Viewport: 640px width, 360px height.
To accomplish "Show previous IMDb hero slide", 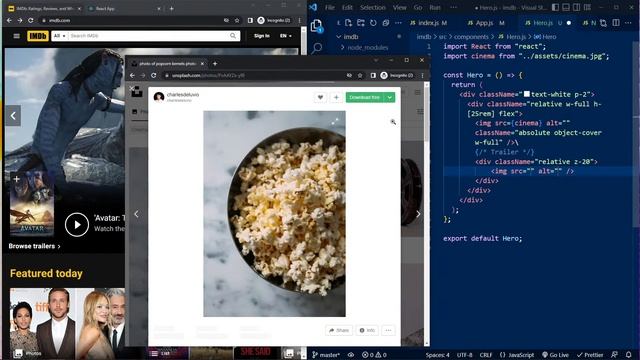I will 13,116.
